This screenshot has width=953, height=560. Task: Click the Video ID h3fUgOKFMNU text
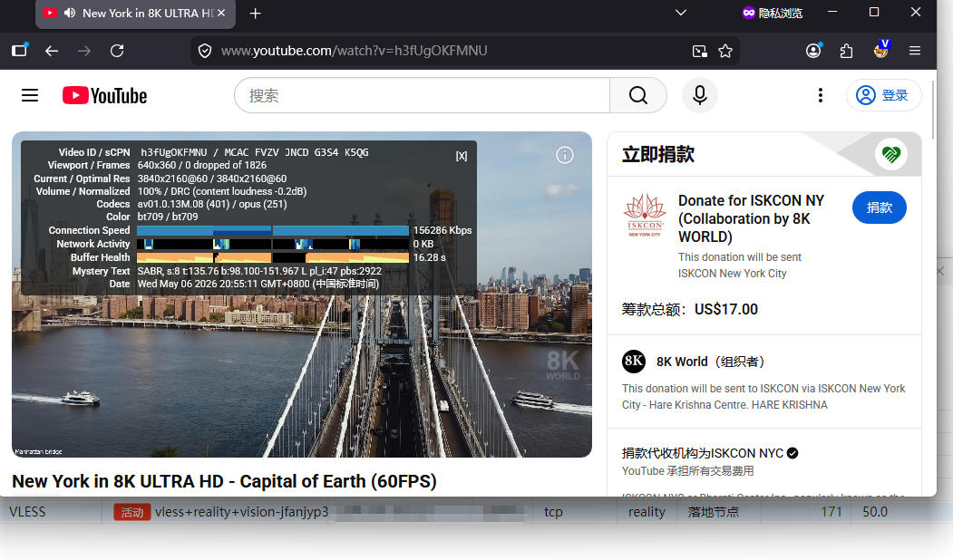pos(174,152)
